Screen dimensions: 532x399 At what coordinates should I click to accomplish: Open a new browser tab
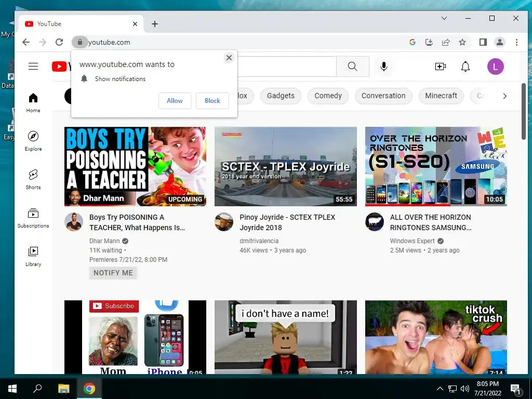pyautogui.click(x=155, y=24)
